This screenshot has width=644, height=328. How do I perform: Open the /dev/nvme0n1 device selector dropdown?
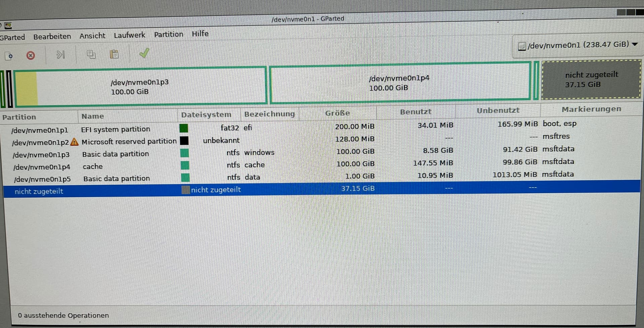(578, 45)
